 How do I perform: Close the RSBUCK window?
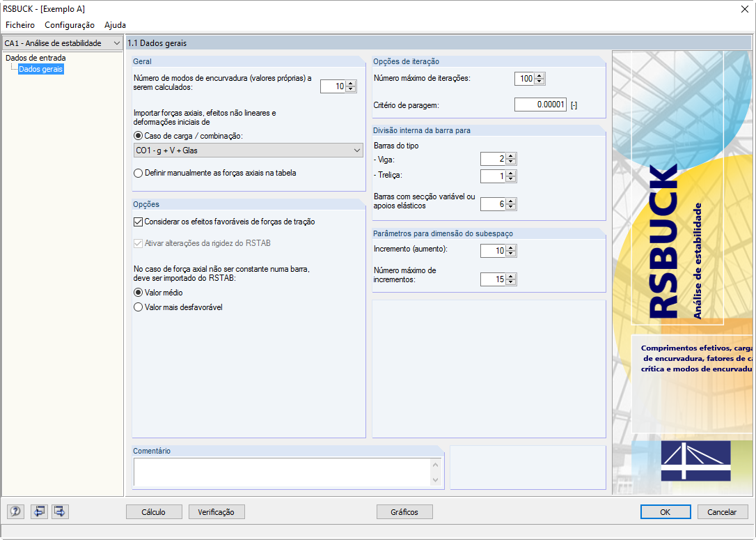click(744, 9)
